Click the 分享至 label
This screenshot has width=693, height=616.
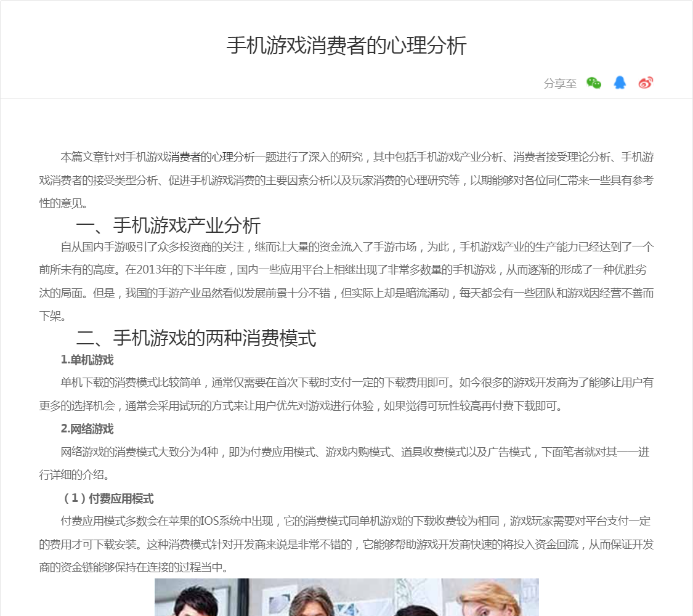(560, 83)
